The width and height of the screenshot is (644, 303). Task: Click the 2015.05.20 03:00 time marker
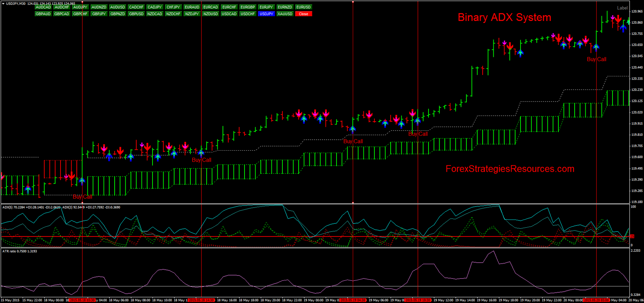[597, 300]
